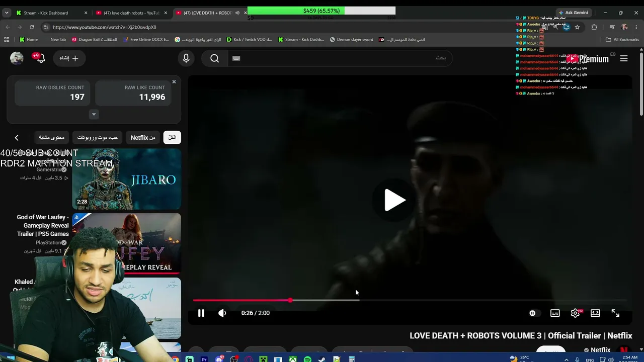Reload the page with the refresh icon
This screenshot has height=362, width=644.
point(32,27)
